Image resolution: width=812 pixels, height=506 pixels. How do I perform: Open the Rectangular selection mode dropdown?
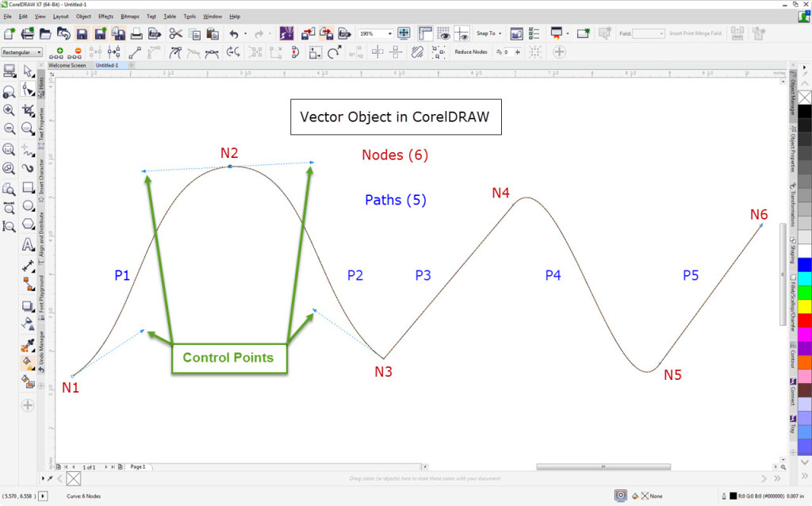21,52
